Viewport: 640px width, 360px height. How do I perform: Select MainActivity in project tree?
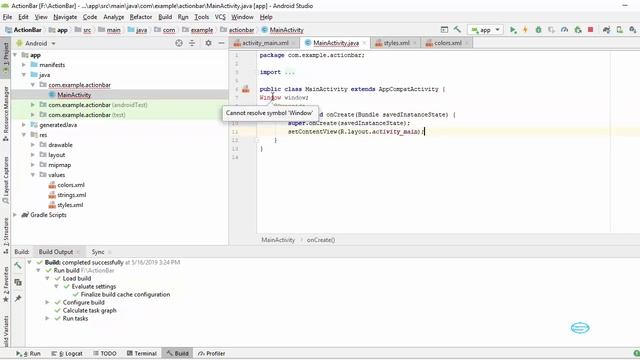(74, 95)
